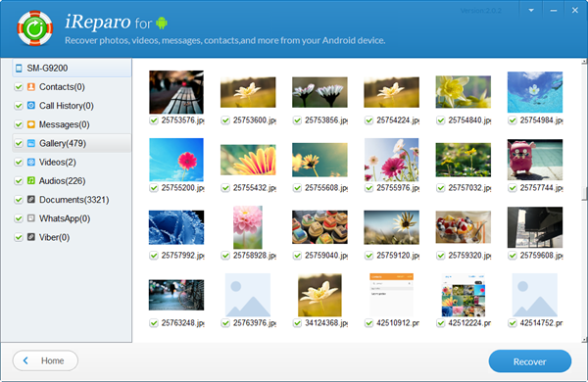The height and width of the screenshot is (382, 588).
Task: Click the file name 34124368
Action: point(326,323)
